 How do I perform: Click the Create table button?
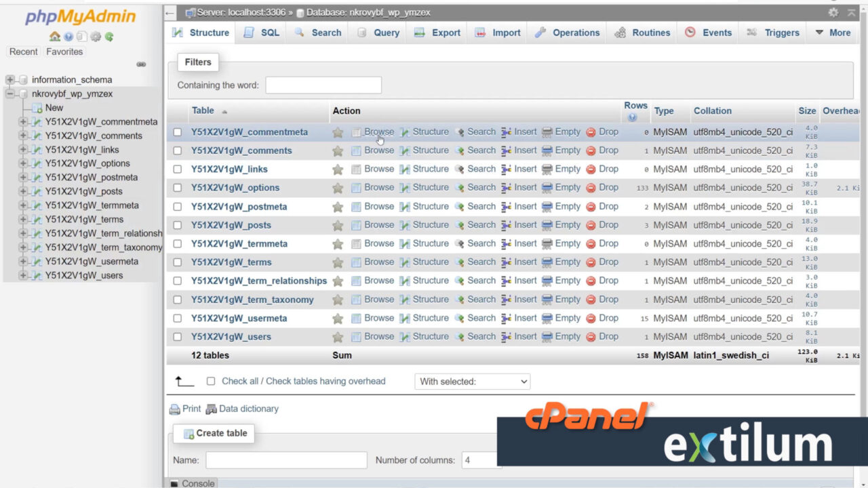coord(214,433)
